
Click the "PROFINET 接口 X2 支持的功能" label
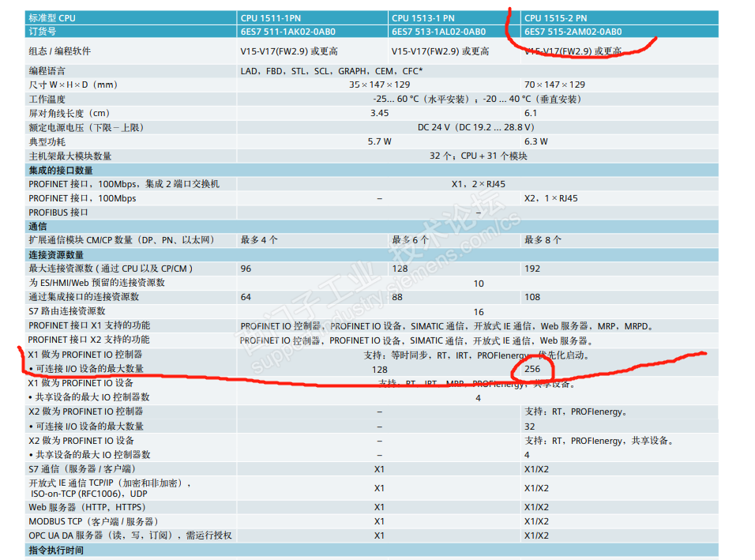point(89,340)
